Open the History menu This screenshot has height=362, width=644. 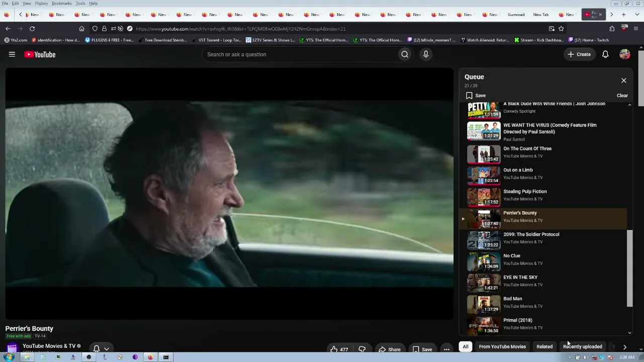coord(42,4)
